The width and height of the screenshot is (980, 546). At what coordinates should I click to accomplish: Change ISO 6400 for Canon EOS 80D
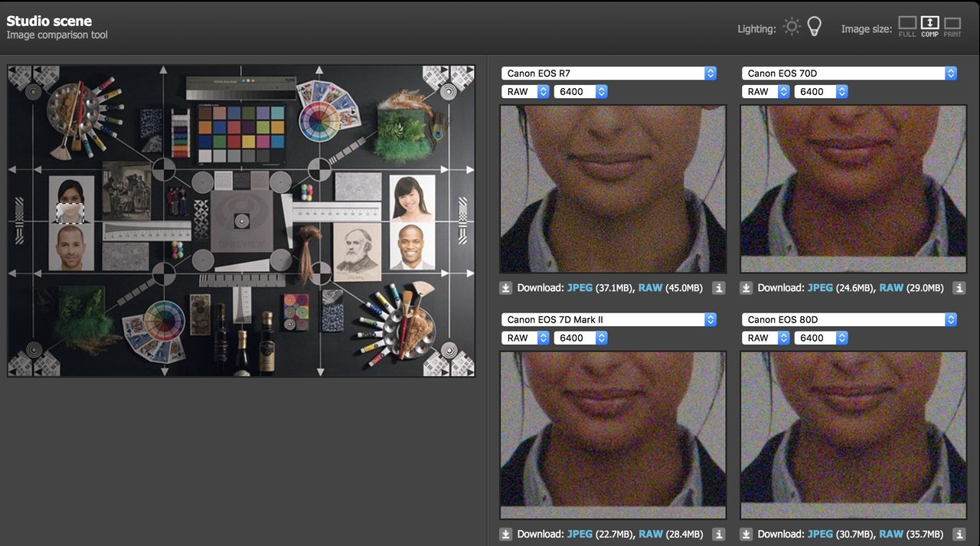click(x=822, y=338)
